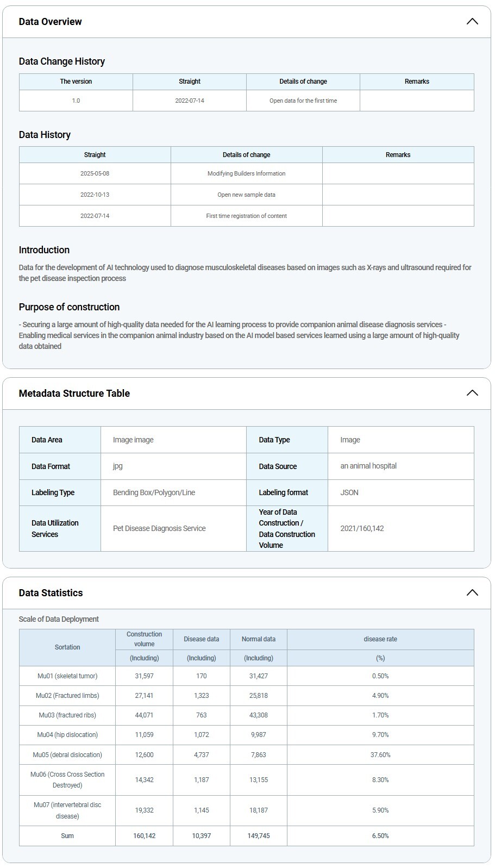Collapse the Data Statistics section chevron
The image size is (495, 868).
(x=472, y=592)
